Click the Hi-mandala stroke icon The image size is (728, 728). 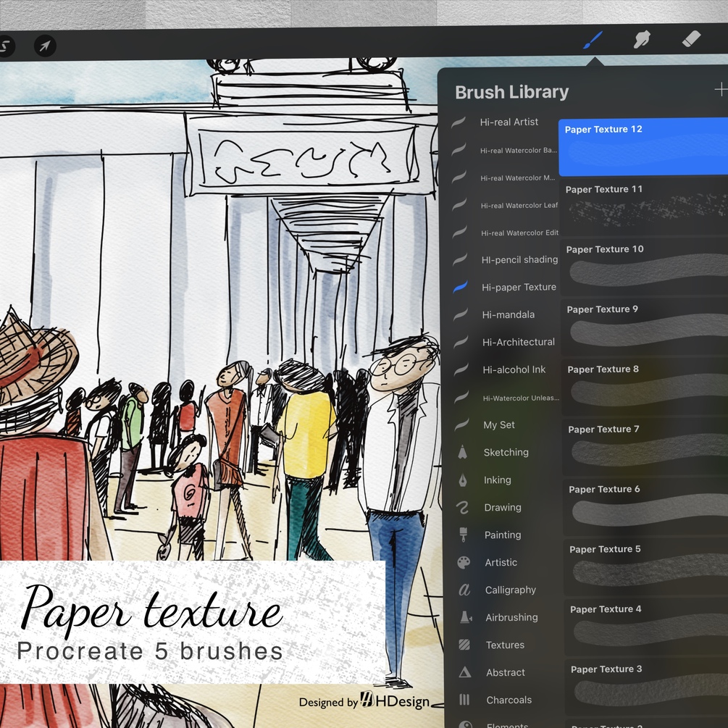(x=461, y=315)
